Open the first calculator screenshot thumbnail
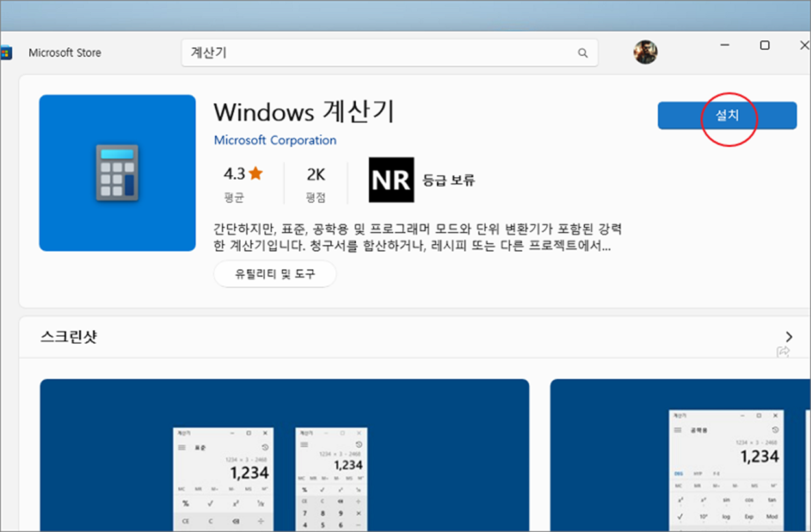 point(284,455)
